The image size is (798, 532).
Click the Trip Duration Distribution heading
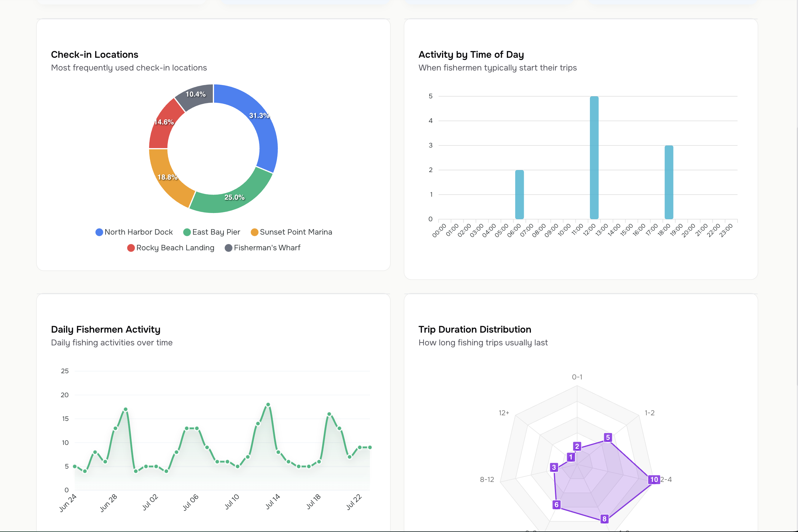pos(475,329)
